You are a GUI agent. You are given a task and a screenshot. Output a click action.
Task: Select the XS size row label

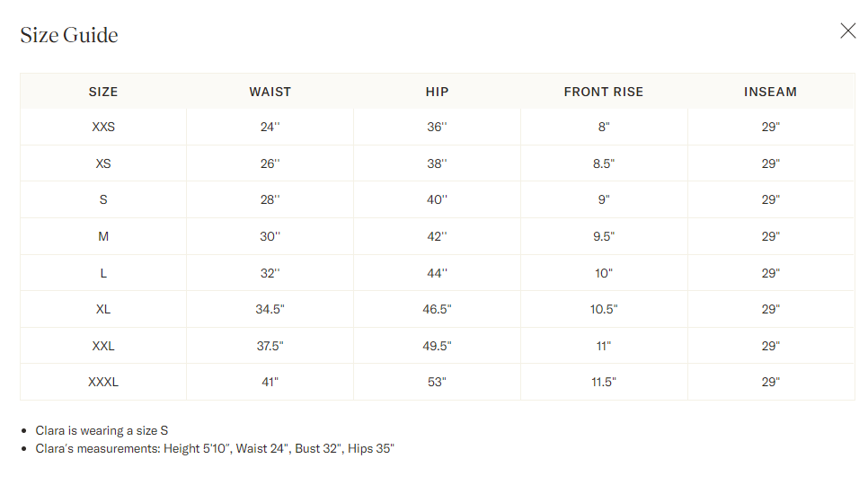[x=103, y=164]
